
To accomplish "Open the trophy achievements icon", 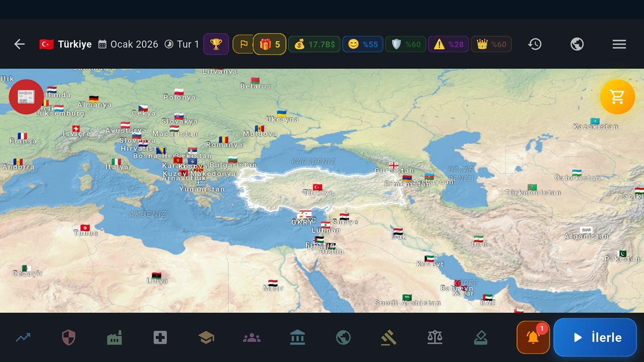I will [x=216, y=44].
